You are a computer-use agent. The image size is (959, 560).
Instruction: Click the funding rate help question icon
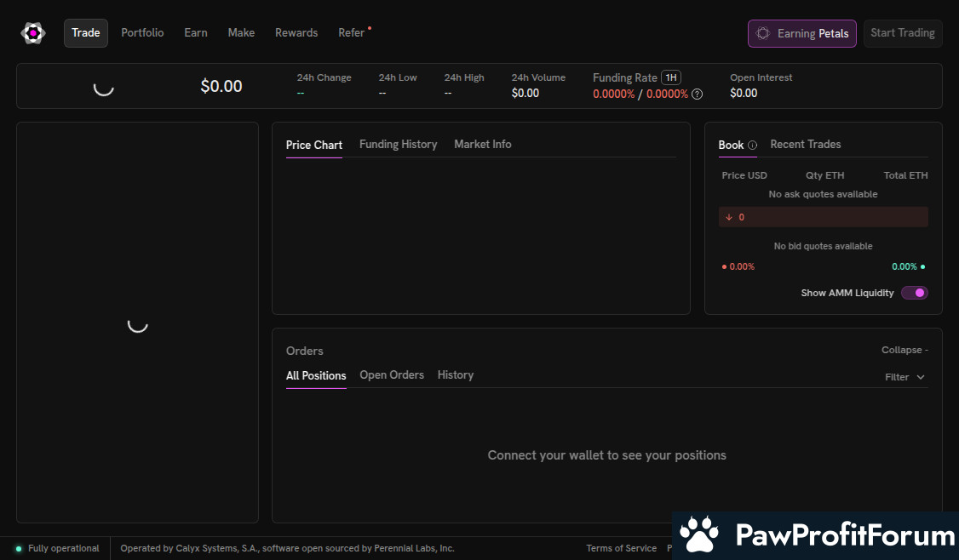[697, 94]
